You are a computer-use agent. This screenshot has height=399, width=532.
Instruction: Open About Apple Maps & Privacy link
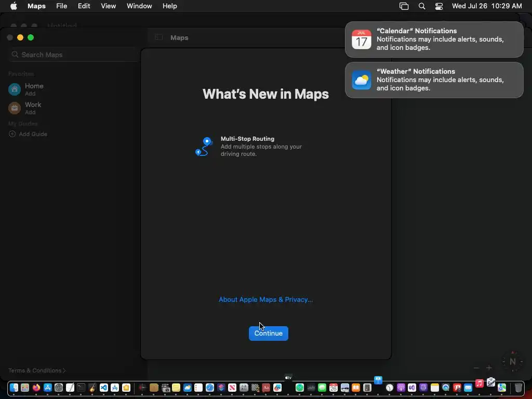pyautogui.click(x=265, y=300)
